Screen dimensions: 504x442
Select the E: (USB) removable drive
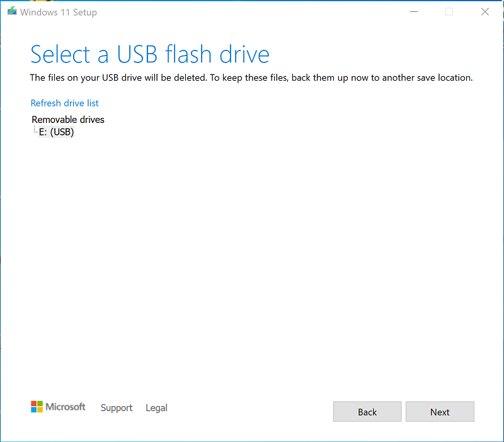click(x=56, y=132)
